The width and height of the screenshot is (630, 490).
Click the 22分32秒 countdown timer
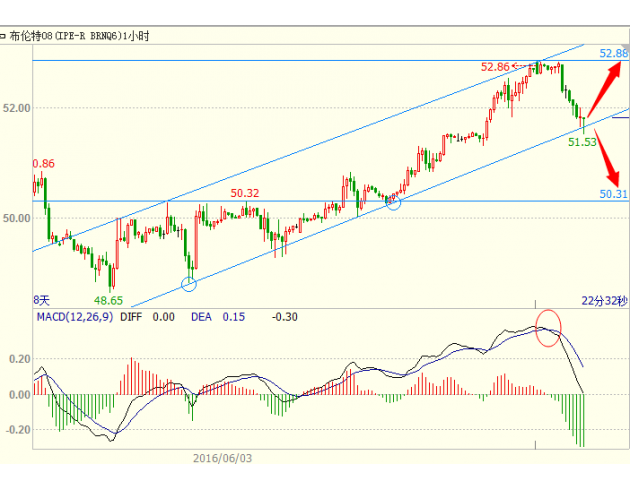pyautogui.click(x=604, y=300)
